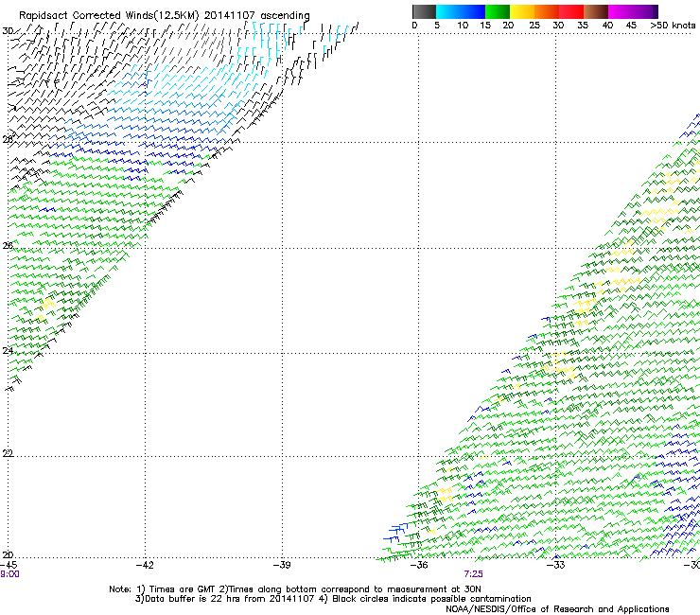The height and width of the screenshot is (615, 700).
Task: Click the green 15-20 knots legend segment
Action: (498, 11)
